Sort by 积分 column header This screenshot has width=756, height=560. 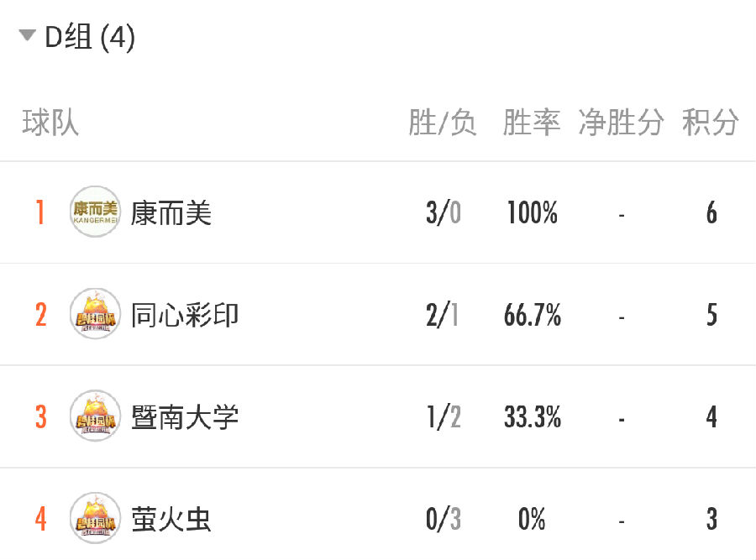710,123
